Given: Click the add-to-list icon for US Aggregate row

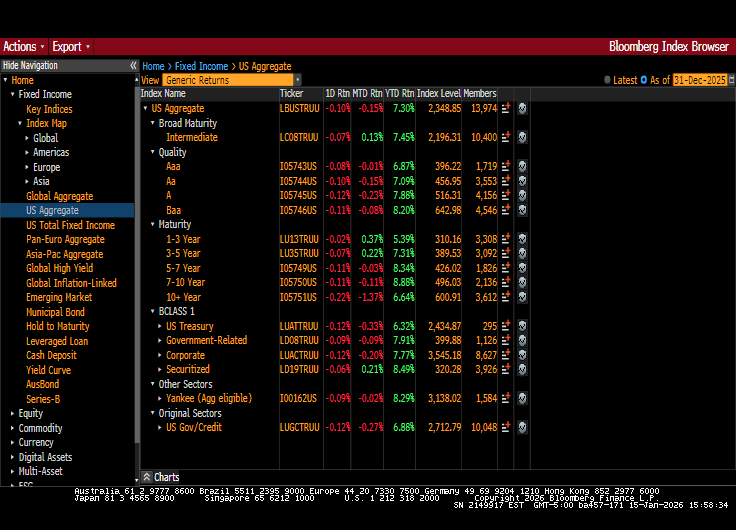Looking at the screenshot, I should click(506, 108).
